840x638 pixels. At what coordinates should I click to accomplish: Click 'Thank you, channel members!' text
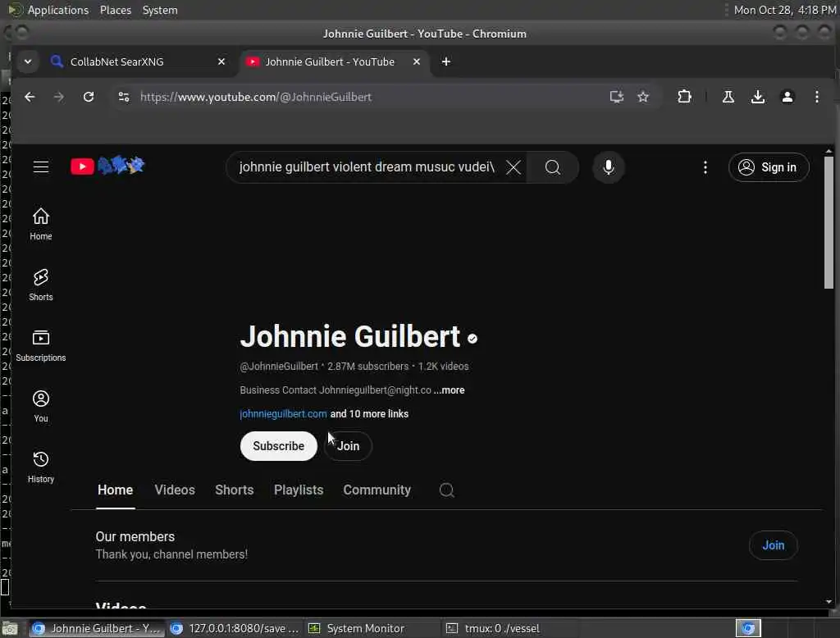(171, 554)
